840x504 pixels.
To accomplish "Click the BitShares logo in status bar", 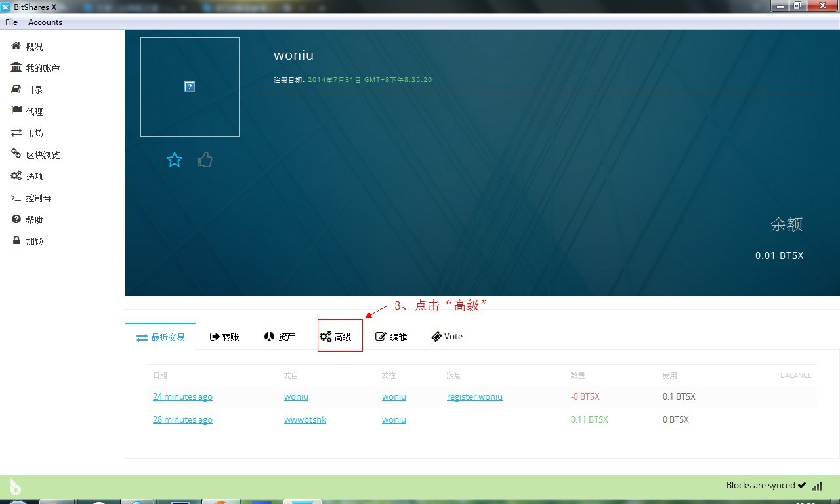I will coord(15,486).
